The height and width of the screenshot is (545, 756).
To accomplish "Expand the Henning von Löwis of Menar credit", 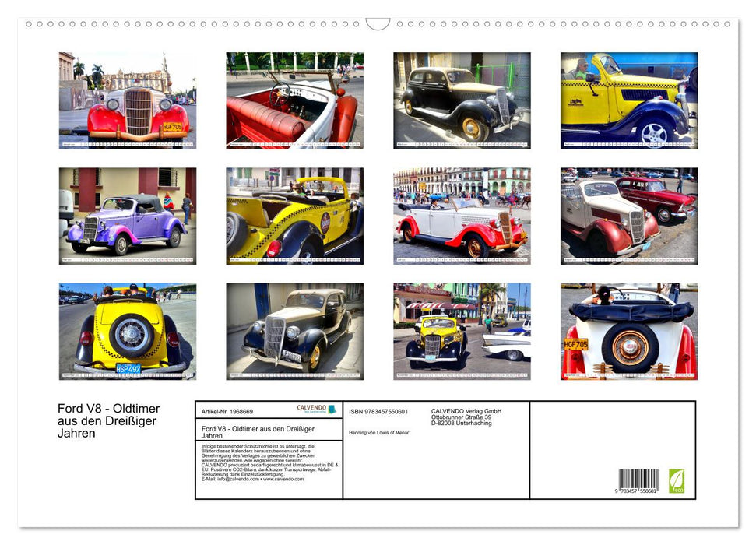I will coord(378,433).
